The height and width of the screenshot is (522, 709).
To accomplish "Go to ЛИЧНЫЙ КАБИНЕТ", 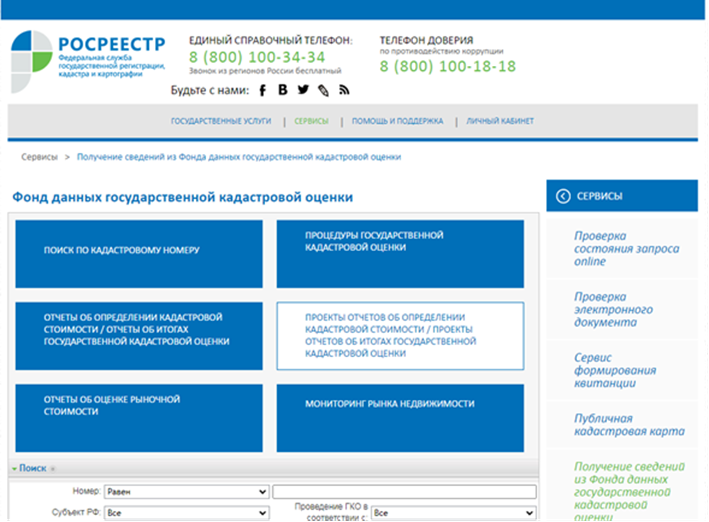I will pyautogui.click(x=499, y=121).
